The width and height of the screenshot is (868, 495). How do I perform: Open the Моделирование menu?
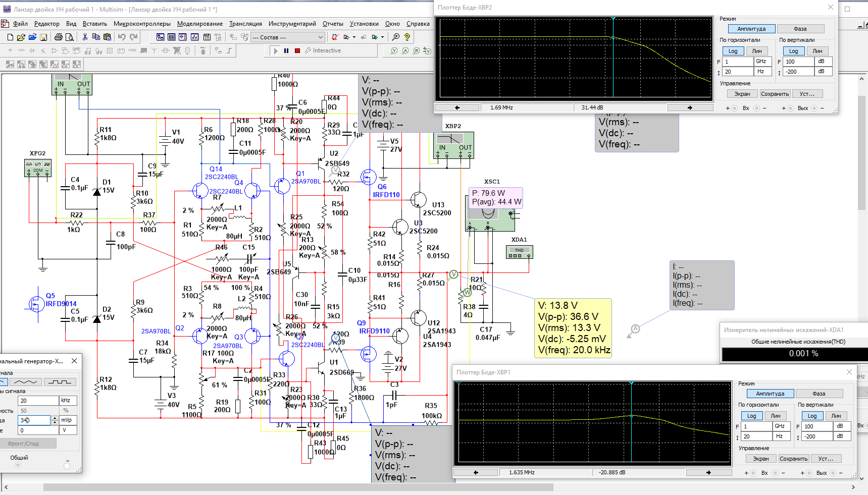pyautogui.click(x=199, y=24)
